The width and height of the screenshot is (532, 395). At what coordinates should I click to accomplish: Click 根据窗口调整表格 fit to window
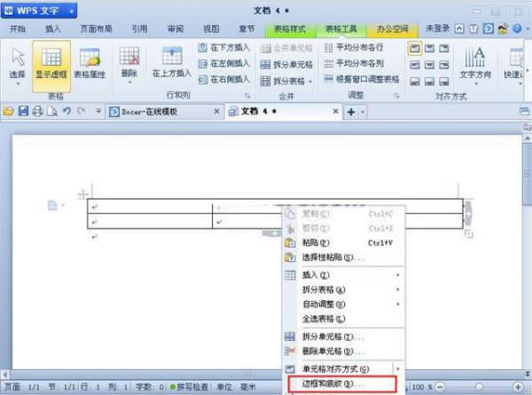tap(363, 79)
